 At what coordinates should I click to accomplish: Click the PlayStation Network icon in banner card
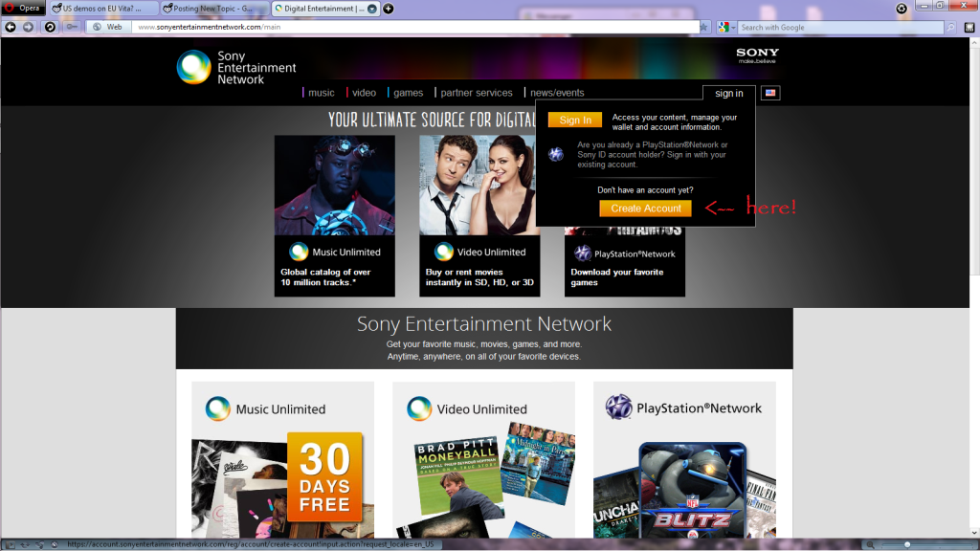coord(583,253)
